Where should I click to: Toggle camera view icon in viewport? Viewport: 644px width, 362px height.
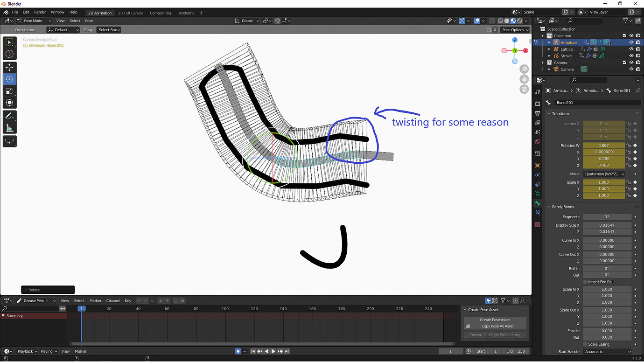coord(524,89)
